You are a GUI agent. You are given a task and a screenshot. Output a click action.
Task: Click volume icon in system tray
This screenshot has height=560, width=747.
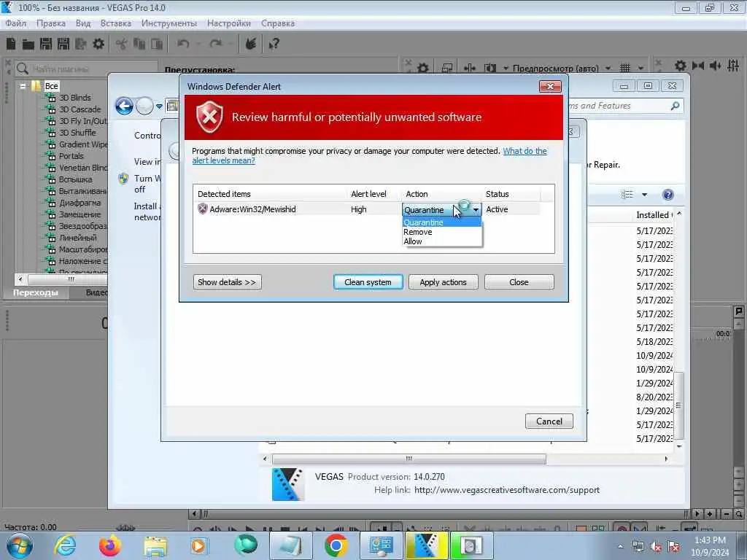coord(656,547)
